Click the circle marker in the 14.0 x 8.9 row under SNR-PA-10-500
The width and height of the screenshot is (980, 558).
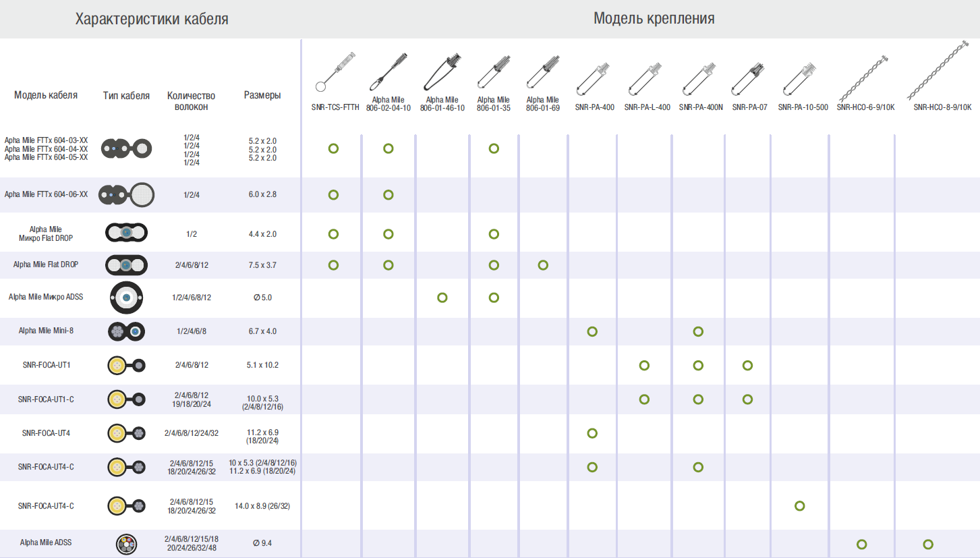pyautogui.click(x=799, y=505)
